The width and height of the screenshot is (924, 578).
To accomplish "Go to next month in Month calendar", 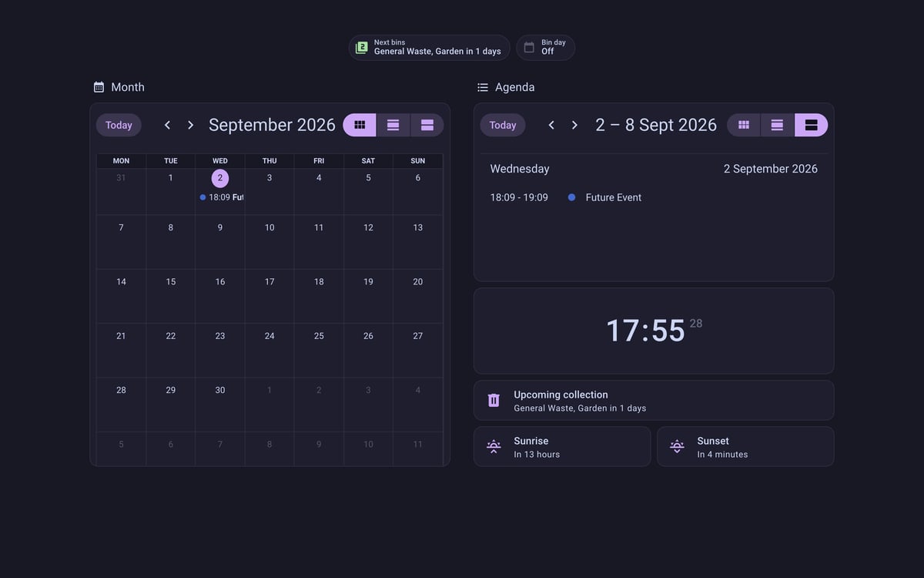I will click(x=190, y=125).
